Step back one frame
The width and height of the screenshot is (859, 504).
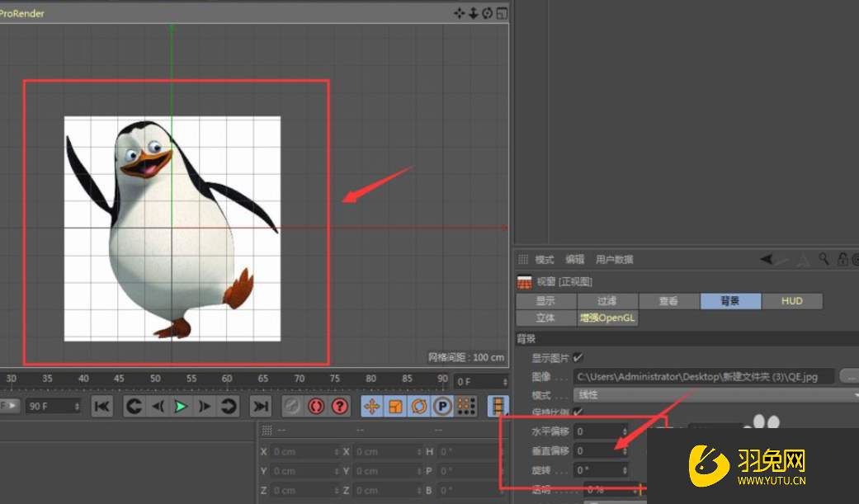point(158,406)
